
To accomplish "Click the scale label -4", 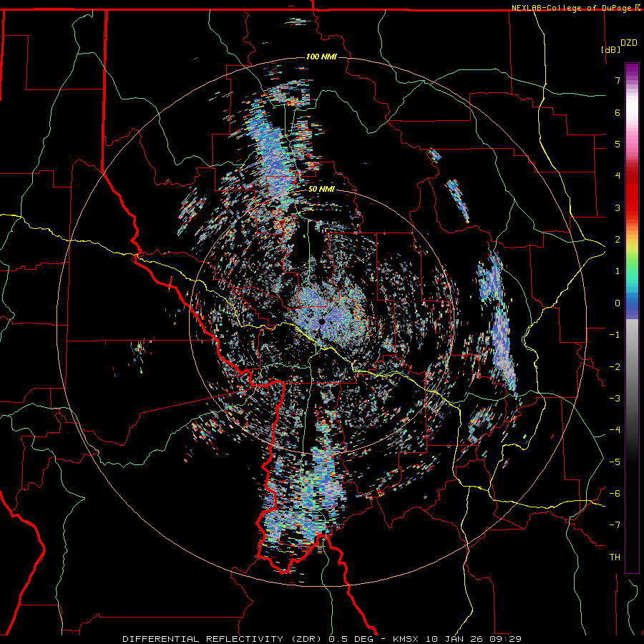I will (615, 430).
